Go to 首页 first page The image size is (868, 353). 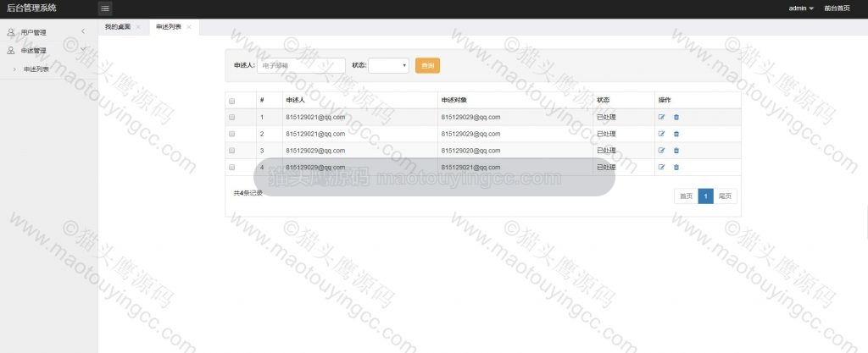(686, 196)
